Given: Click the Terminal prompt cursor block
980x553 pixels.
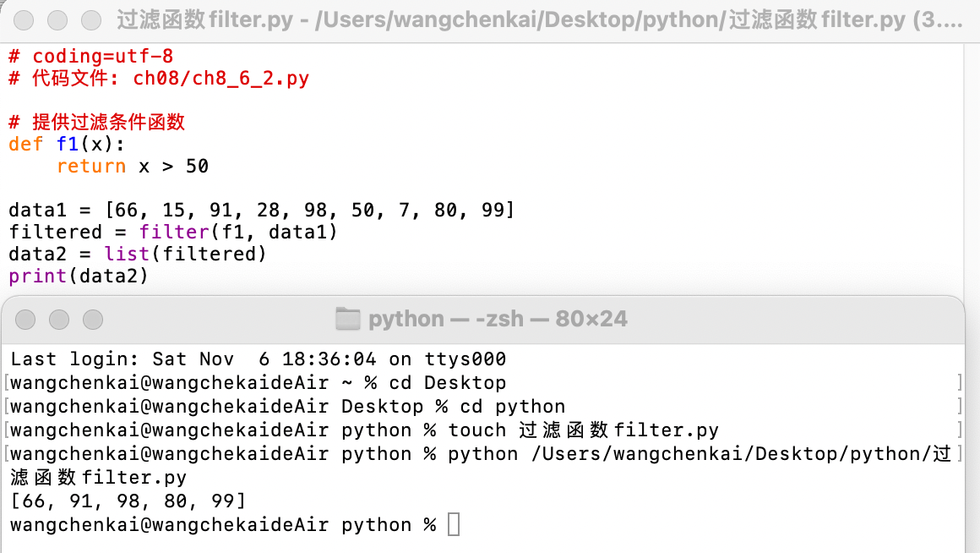Looking at the screenshot, I should [454, 525].
